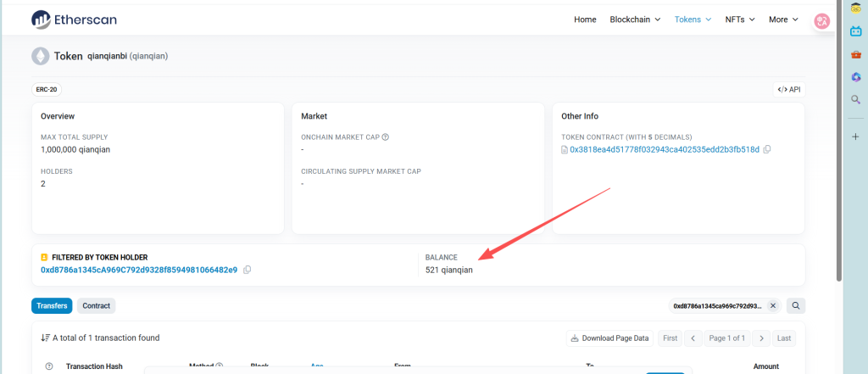Open the More dropdown menu
The image size is (868, 374).
click(783, 20)
